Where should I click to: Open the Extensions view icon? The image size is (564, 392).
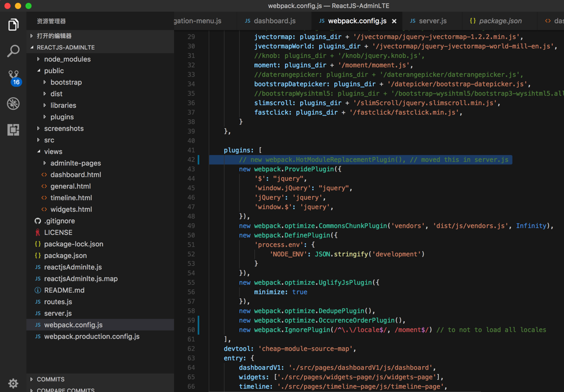(13, 130)
